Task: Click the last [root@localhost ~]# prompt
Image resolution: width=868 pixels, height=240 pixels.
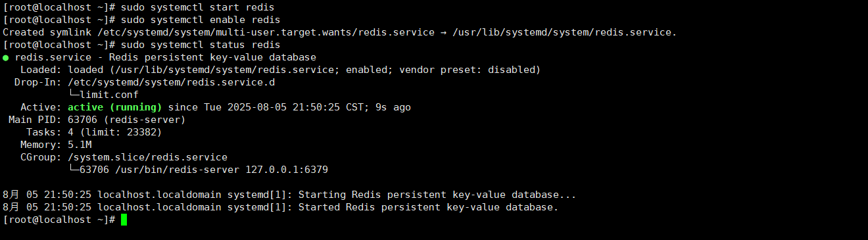Action: pos(59,220)
